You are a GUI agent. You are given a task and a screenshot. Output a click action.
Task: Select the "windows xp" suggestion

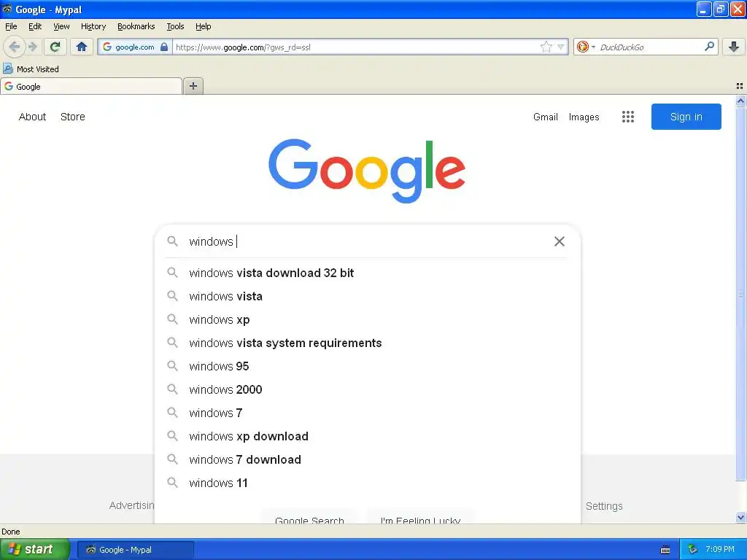[368, 319]
